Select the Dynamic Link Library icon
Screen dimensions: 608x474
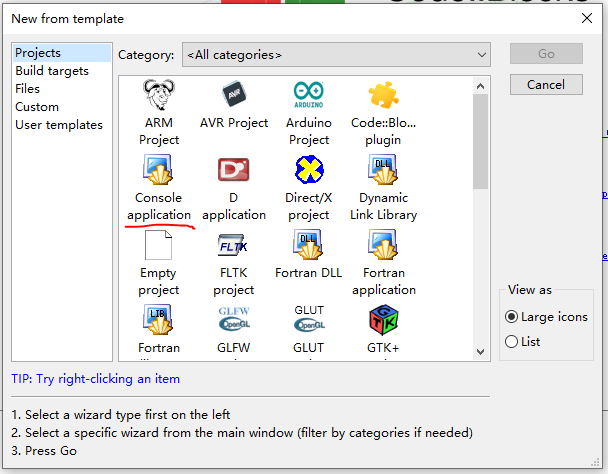(x=383, y=170)
